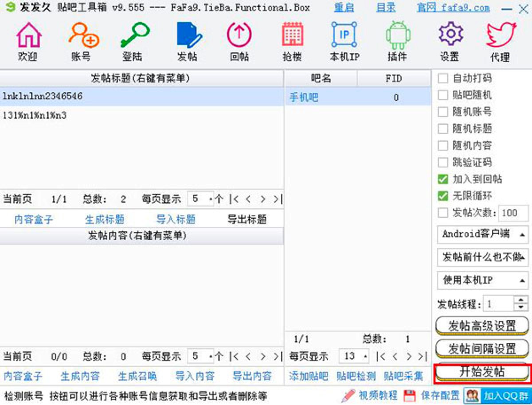Decrease 发帖线程 with down stepper arrow

pyautogui.click(x=521, y=308)
